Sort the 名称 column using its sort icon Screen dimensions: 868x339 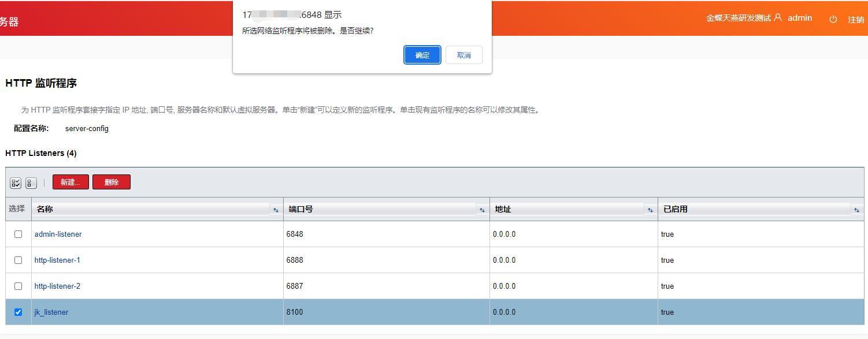click(276, 210)
